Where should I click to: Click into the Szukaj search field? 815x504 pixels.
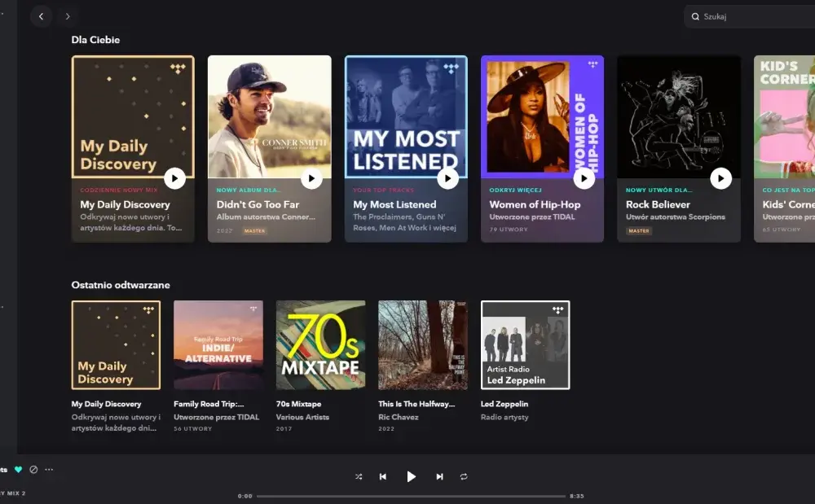coord(750,16)
